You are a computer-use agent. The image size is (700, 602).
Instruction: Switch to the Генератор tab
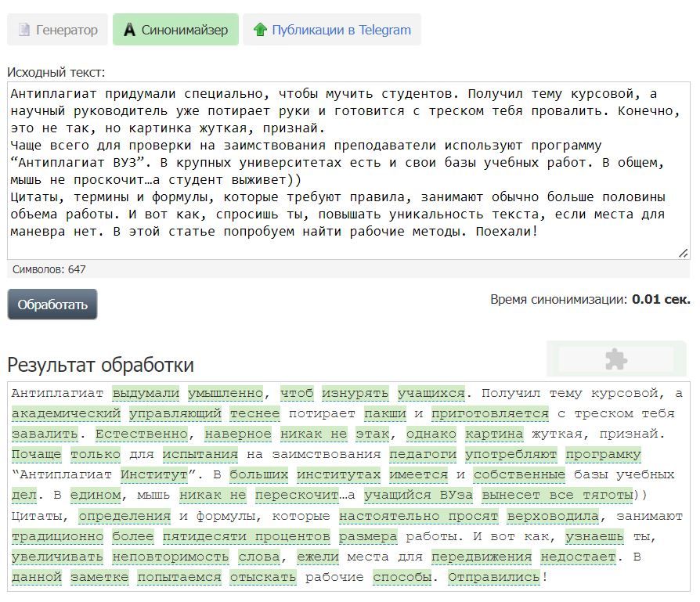(57, 31)
